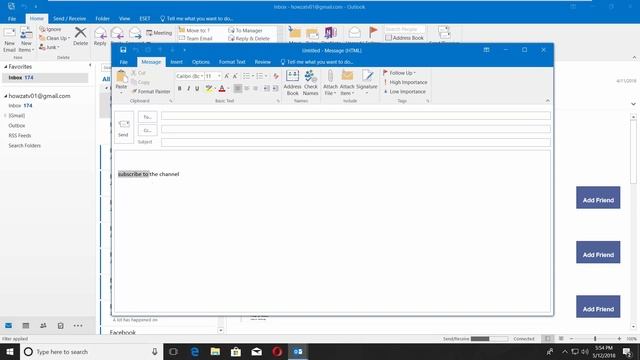Open Send / Receive tab in Outlook window
Screen dimensions: 640x360
tap(69, 19)
